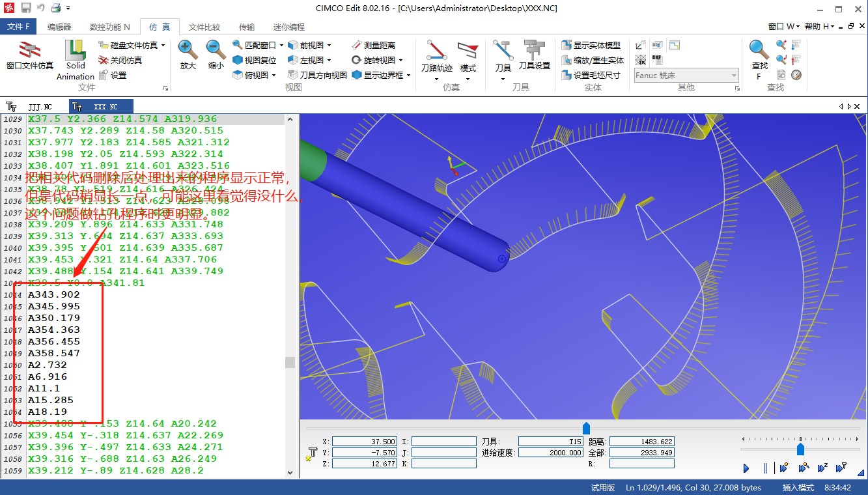Expand the 磁盘文件仿真 dropdown

point(163,45)
